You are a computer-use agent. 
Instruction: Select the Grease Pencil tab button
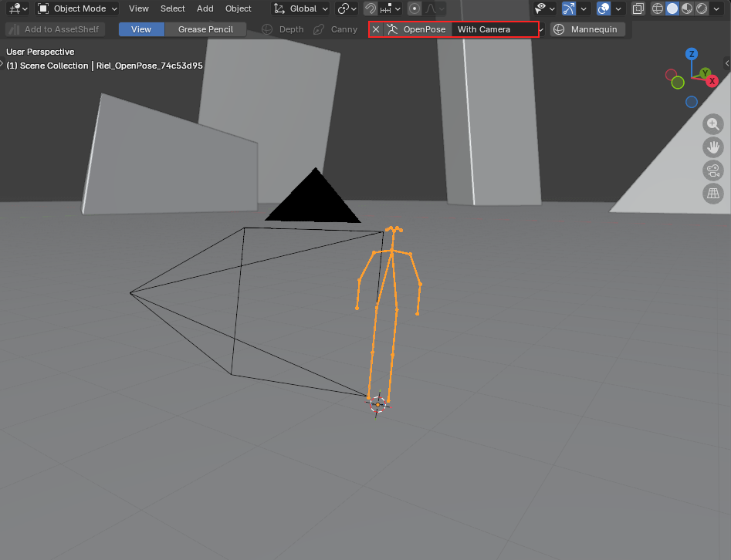[x=205, y=29]
